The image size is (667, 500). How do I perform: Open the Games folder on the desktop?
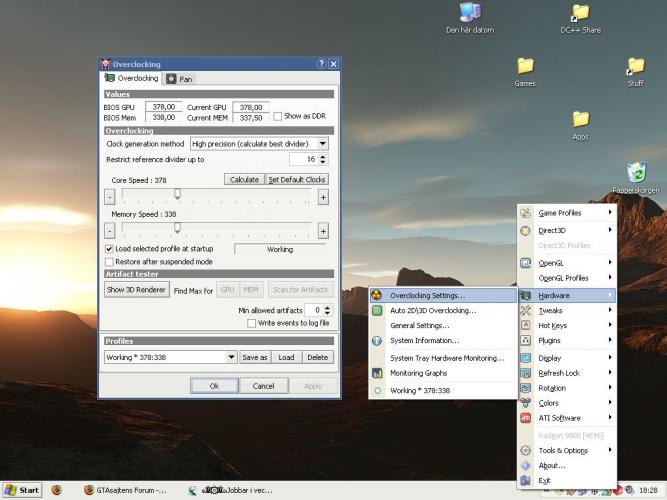point(525,67)
